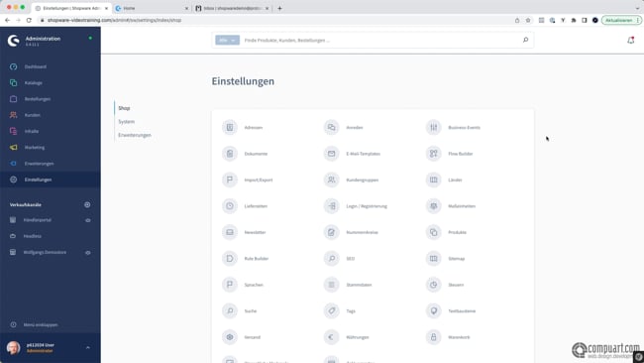
Task: Open the Anreden settings icon
Action: click(x=332, y=127)
